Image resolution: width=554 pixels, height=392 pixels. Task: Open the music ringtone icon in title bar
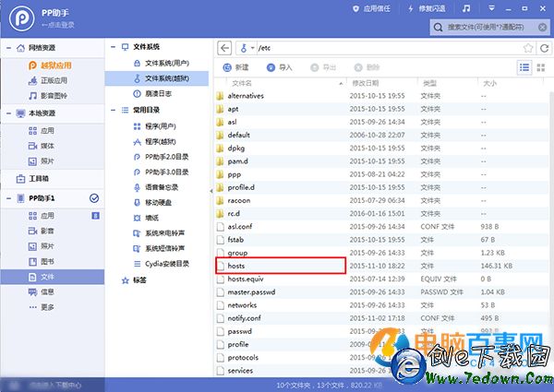tap(466, 9)
